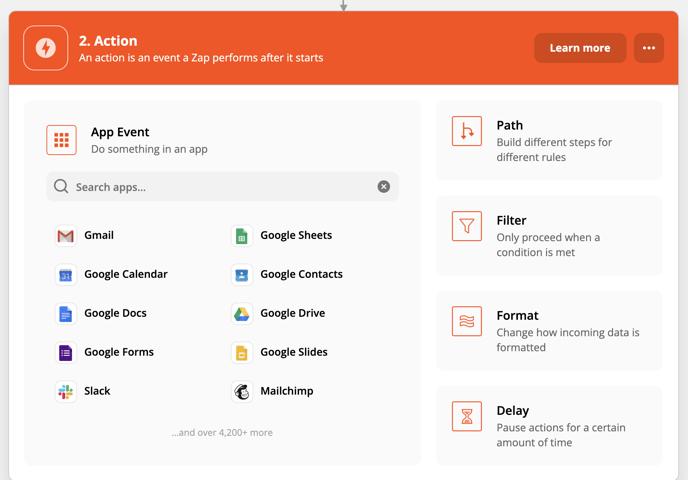Select the Google Forms icon
This screenshot has width=688, height=480.
pyautogui.click(x=66, y=353)
